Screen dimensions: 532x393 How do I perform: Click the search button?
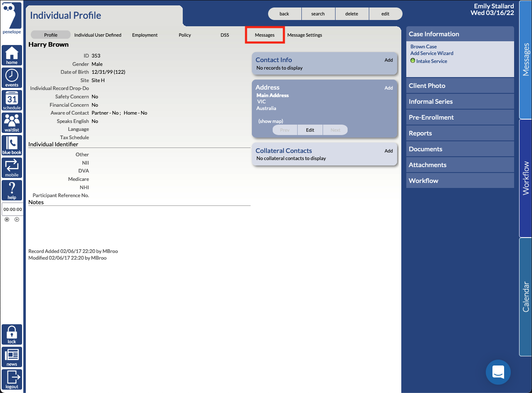point(318,14)
